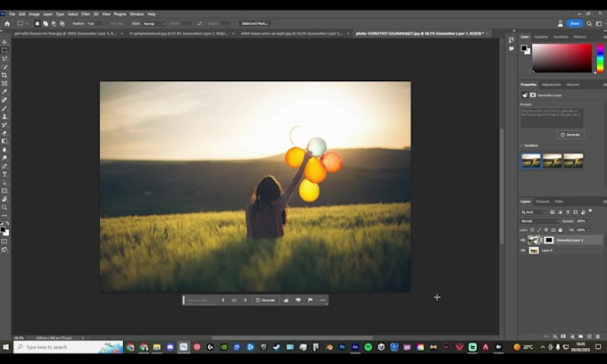607x364 pixels.
Task: Open the Style dropdown set to Normal
Action: point(154,23)
